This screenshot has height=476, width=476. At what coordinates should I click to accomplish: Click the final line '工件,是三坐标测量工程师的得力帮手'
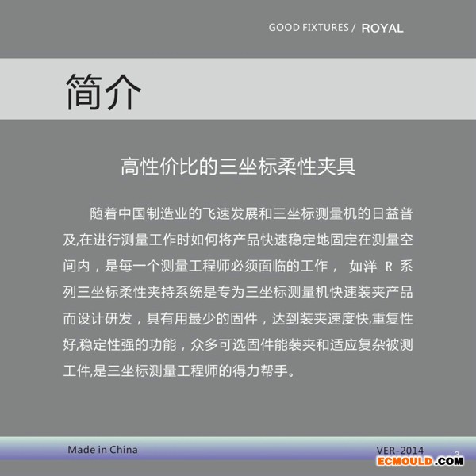tap(179, 370)
